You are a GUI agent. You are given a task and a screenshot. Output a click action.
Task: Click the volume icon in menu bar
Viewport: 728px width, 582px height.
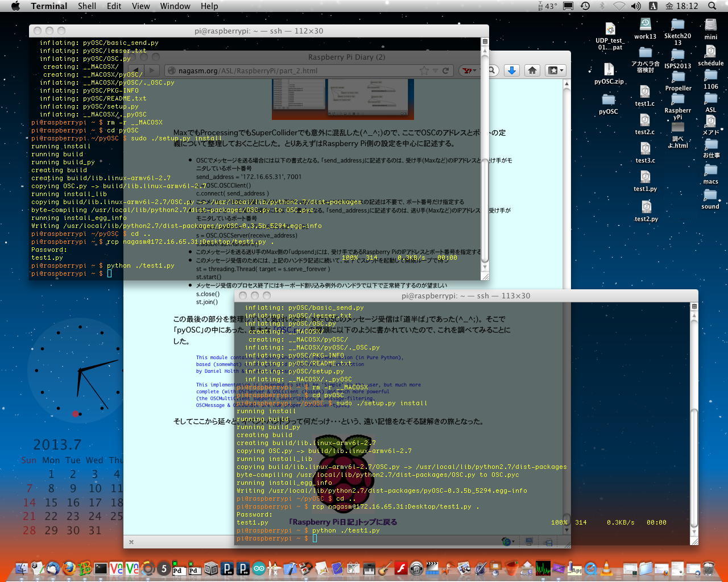(x=636, y=6)
